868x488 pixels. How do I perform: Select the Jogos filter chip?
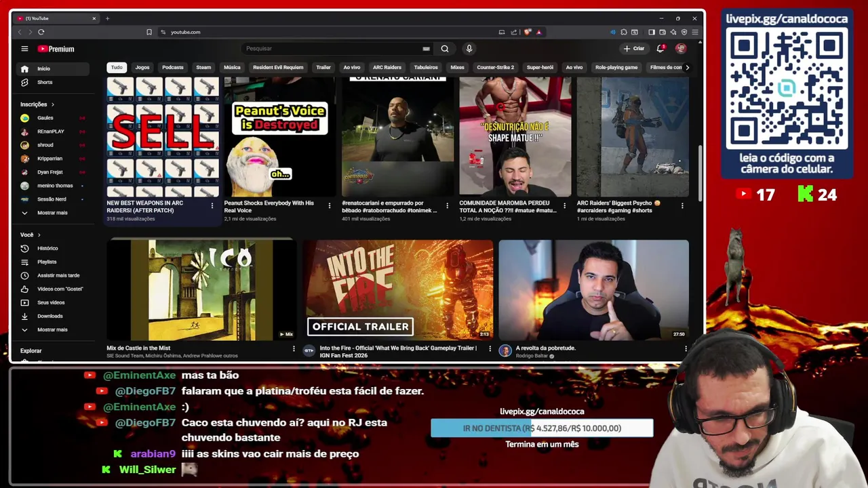(x=142, y=67)
